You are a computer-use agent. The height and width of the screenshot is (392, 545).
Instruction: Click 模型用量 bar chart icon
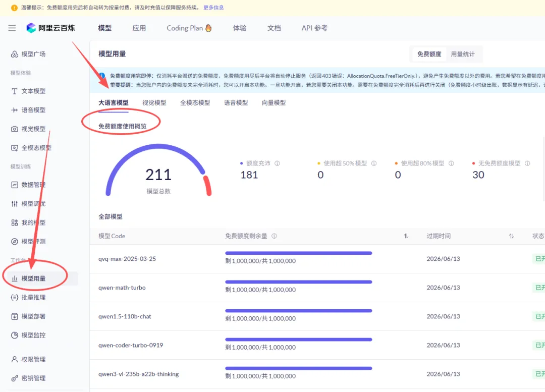point(14,278)
